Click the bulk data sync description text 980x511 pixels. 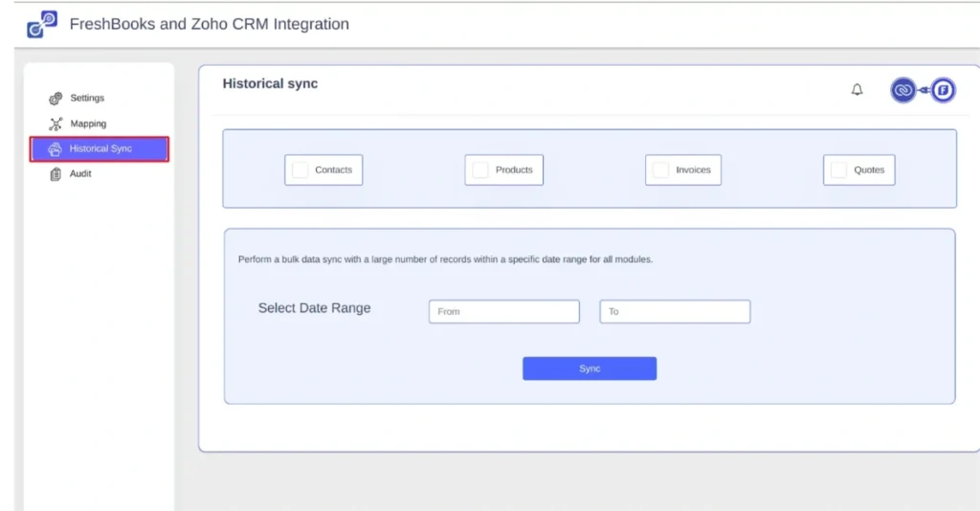(x=446, y=259)
